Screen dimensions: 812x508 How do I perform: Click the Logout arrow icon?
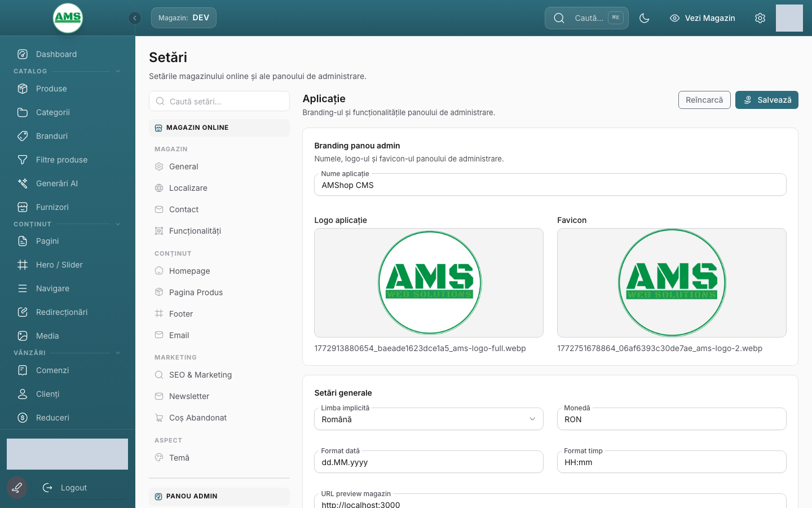point(47,488)
